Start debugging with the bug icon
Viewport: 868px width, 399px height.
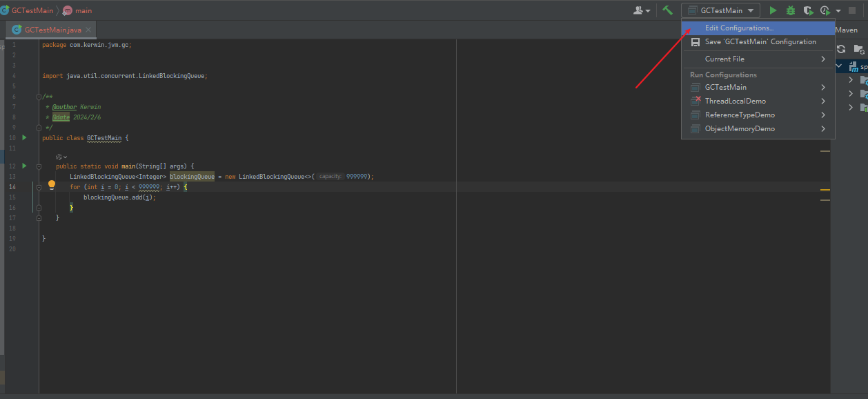(x=791, y=10)
